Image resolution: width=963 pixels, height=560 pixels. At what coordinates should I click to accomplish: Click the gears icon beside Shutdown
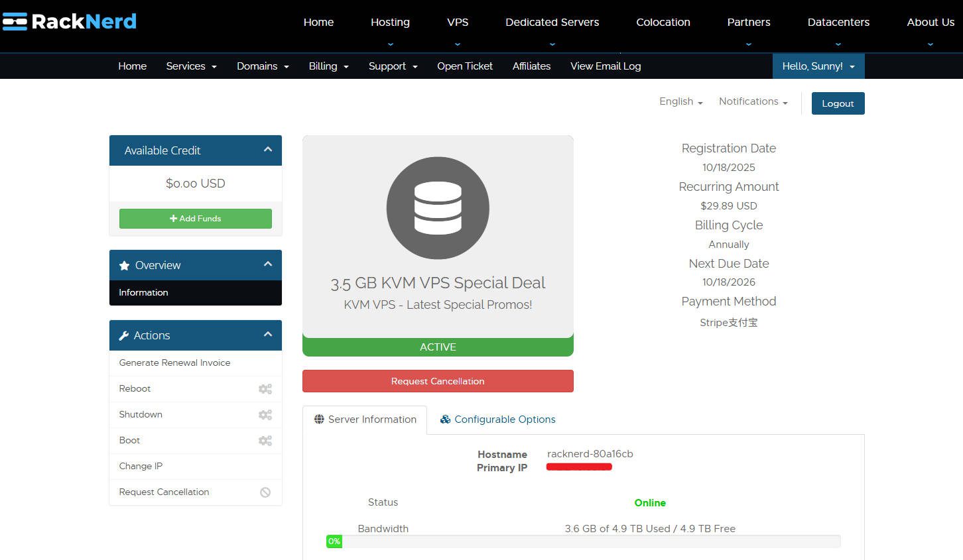point(265,415)
